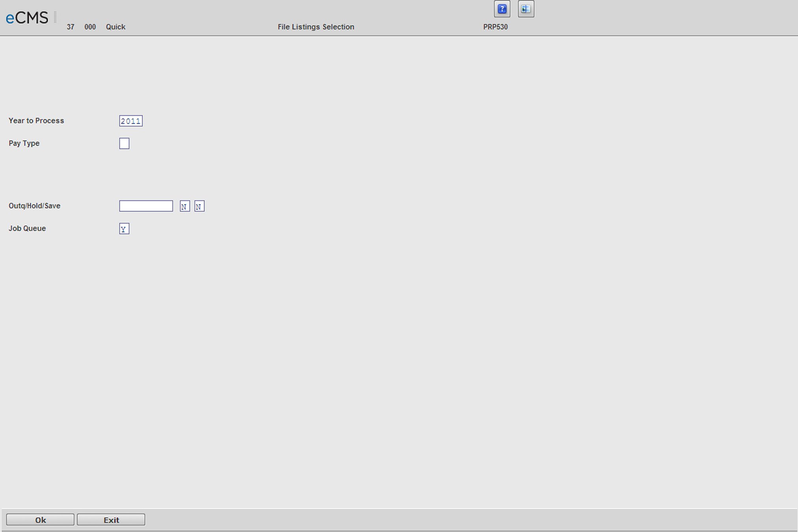Click the Ok button
Image resolution: width=798 pixels, height=532 pixels.
pyautogui.click(x=40, y=520)
